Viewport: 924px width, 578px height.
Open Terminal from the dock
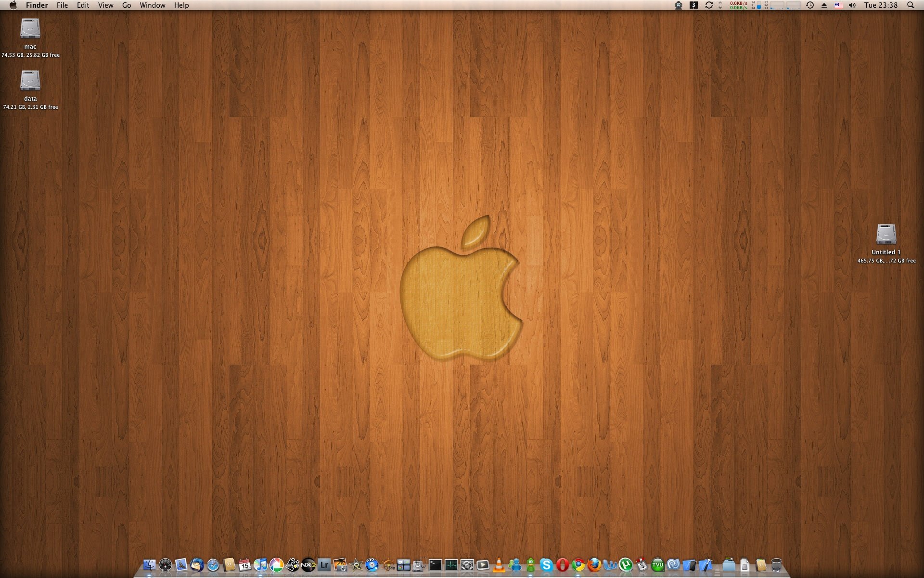tap(435, 565)
